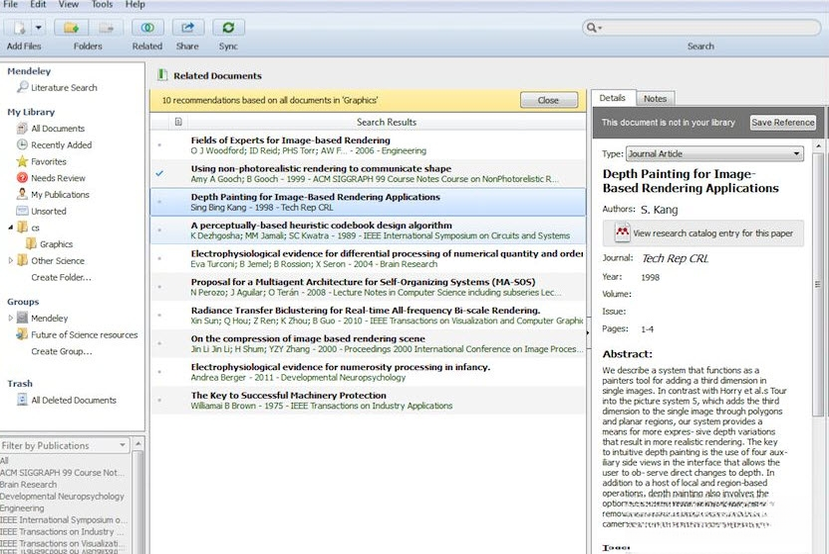Click the remove folder icon
Screen dimensions: 829x554
click(106, 27)
